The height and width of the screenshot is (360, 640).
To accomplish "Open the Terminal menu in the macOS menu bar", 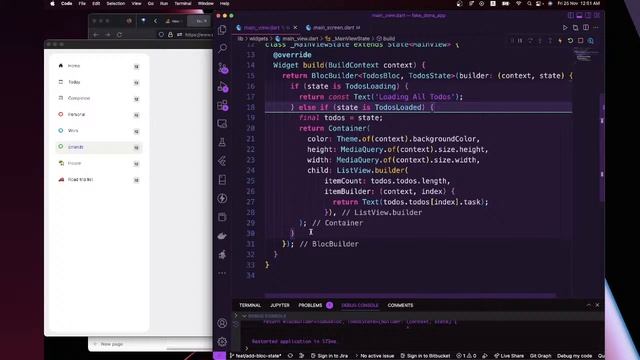I will point(182,3).
